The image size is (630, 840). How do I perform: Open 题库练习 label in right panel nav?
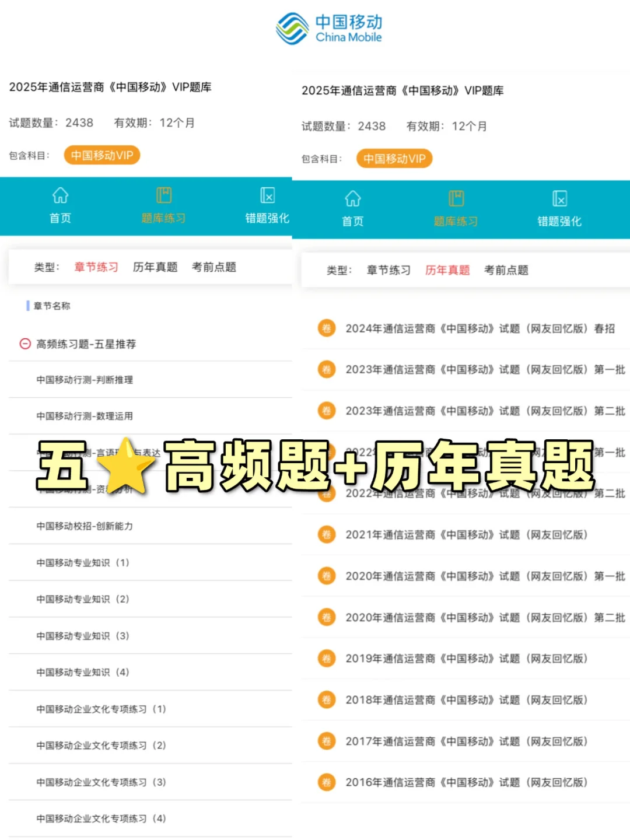coord(456,222)
